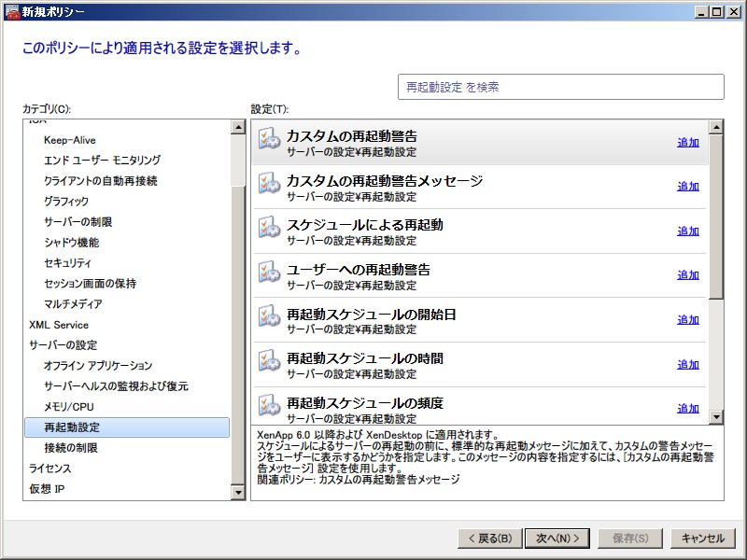Viewport: 747px width, 560px height.
Task: Click the icon beside カスタムの再起動警告
Action: click(x=269, y=140)
